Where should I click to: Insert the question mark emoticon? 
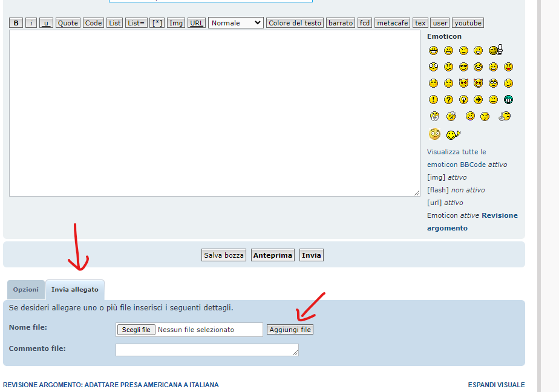pos(448,100)
